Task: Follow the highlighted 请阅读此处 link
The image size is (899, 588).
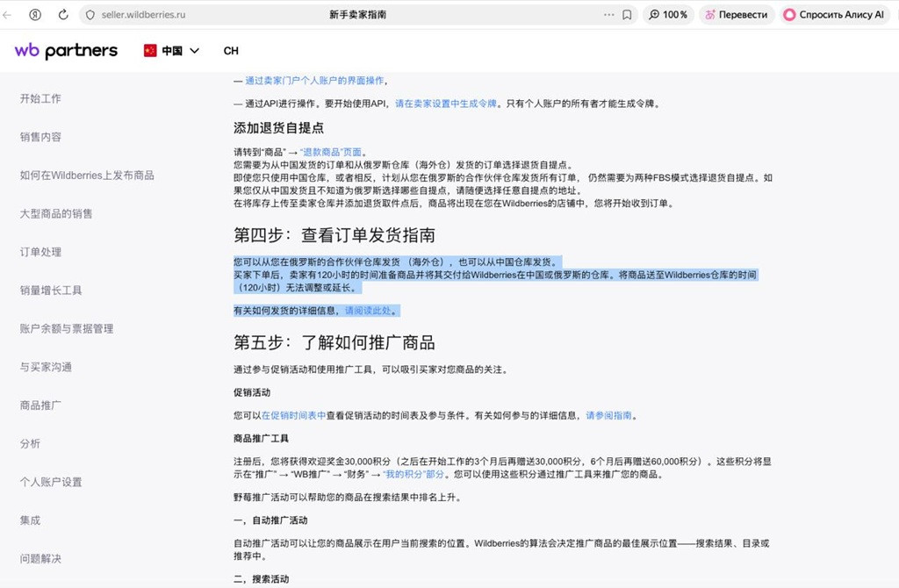Action: (x=368, y=311)
